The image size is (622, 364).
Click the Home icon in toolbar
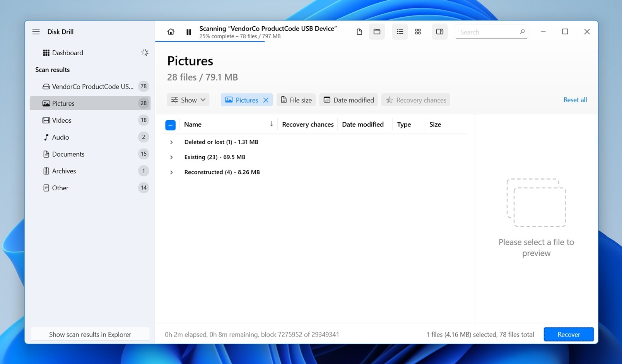coord(171,32)
